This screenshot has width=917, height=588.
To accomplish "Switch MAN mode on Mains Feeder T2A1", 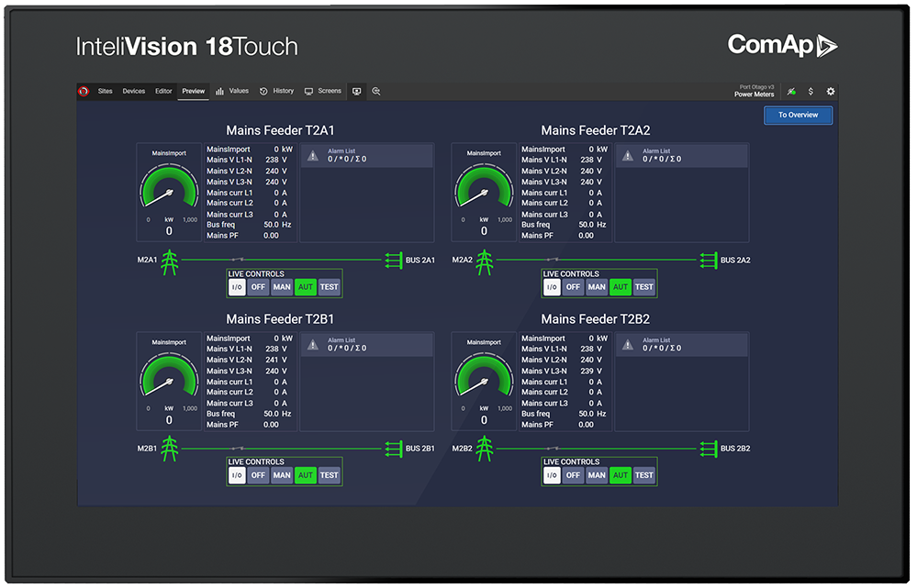I will (282, 286).
